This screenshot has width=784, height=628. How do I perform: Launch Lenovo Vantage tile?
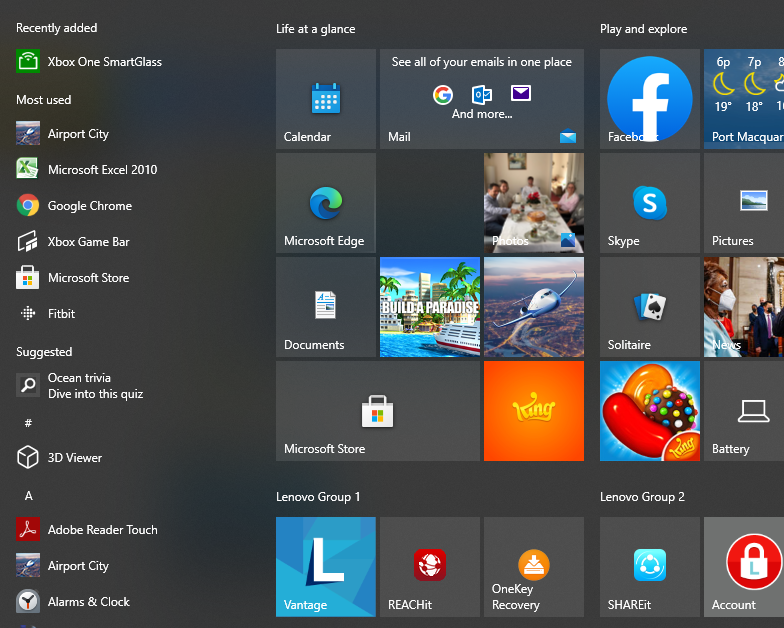326,567
